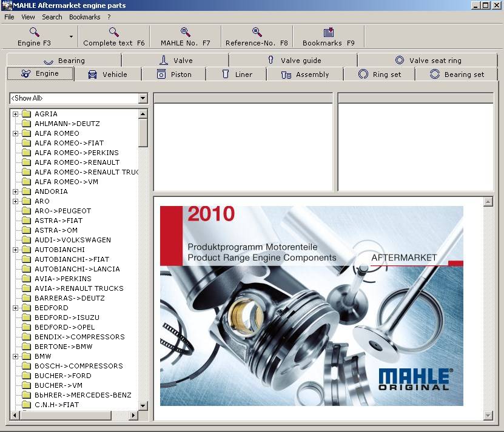Click tree scroll down arrow
This screenshot has width=504, height=432.
click(x=143, y=406)
